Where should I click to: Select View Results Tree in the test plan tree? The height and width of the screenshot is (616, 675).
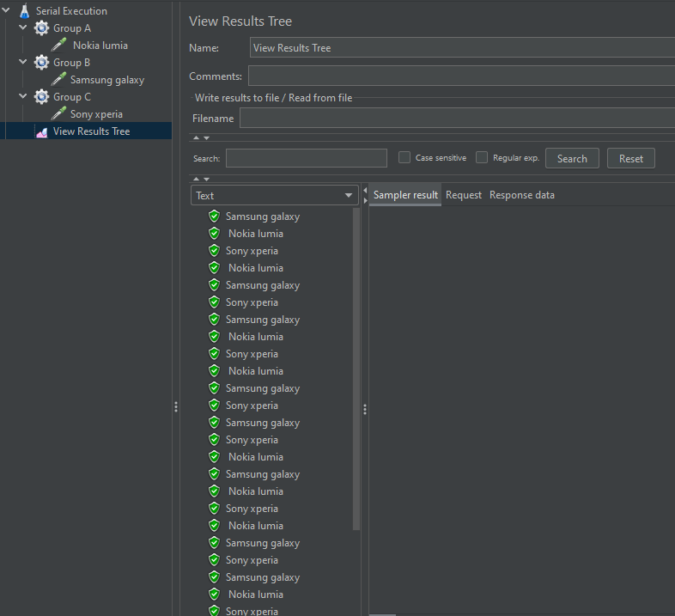tap(91, 131)
